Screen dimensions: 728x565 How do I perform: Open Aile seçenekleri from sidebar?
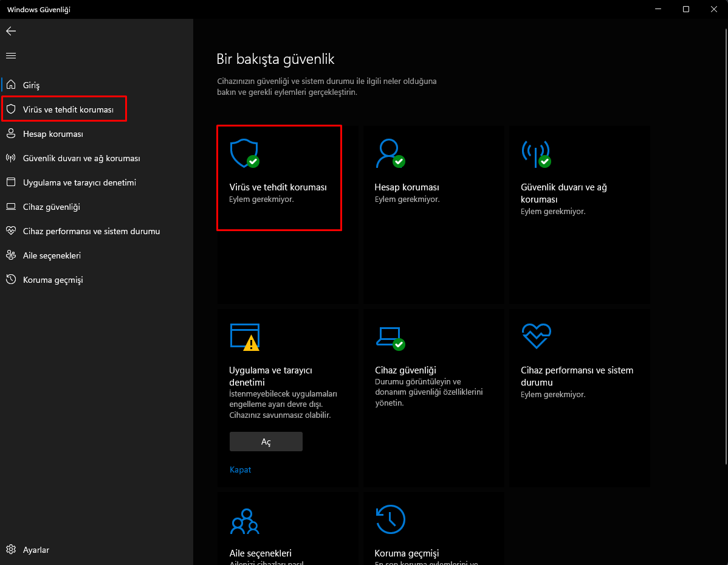click(x=97, y=255)
